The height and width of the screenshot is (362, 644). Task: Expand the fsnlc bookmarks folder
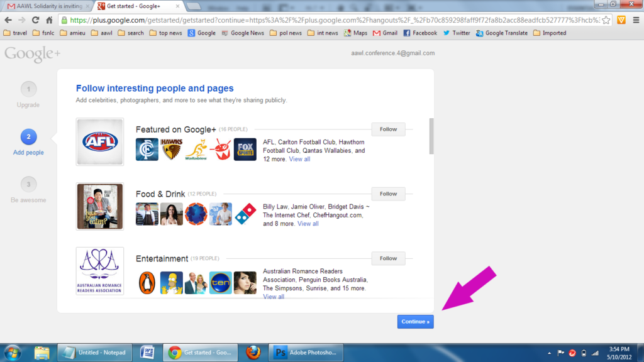(43, 33)
